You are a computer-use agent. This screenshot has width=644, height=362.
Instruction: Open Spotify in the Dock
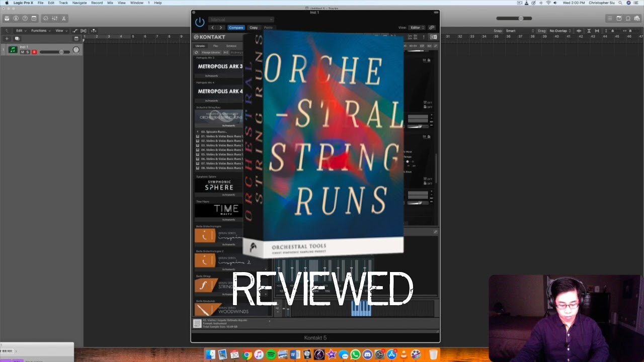271,354
